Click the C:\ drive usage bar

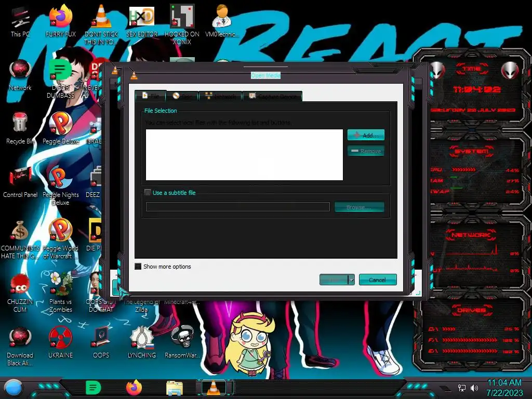click(448, 329)
